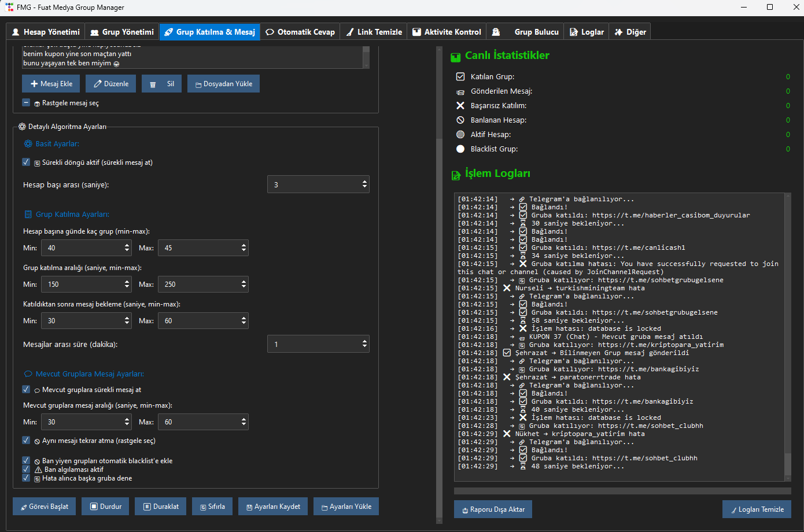Click the Görevi Başlat rocket button
Screen dimensions: 804x532
[44, 507]
